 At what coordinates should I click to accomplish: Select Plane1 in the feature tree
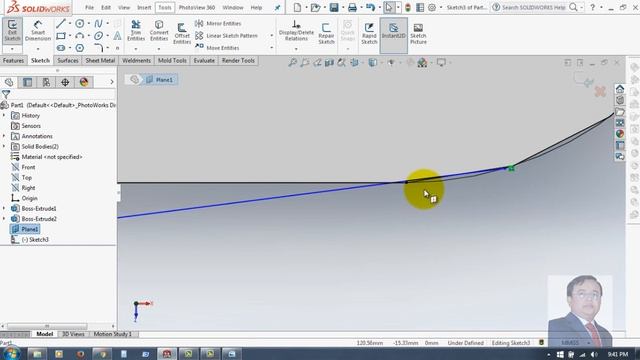click(25, 229)
